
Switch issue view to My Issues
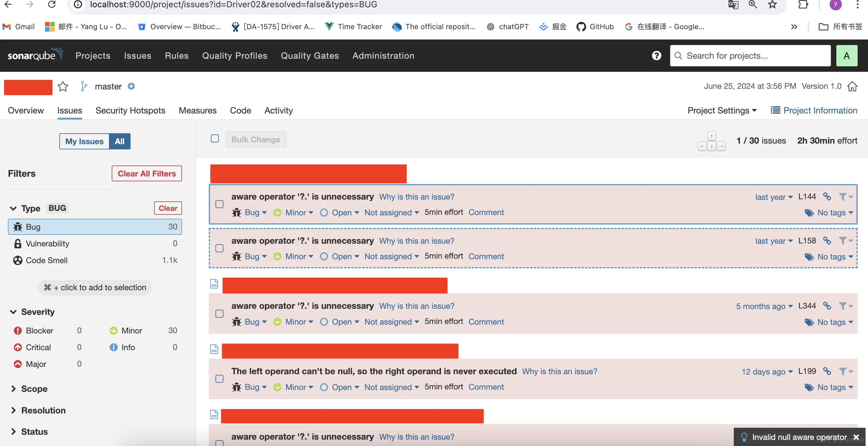84,141
